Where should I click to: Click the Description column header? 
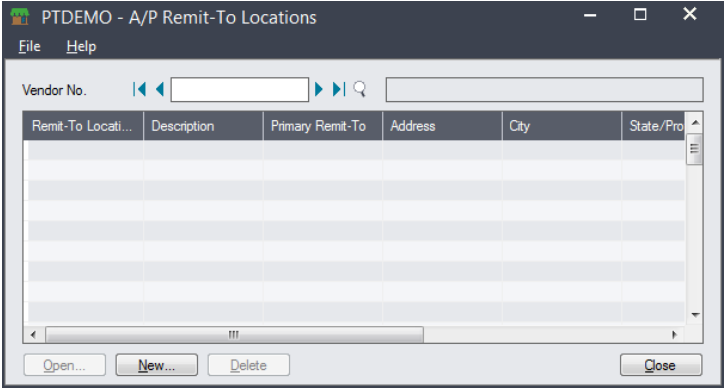(x=203, y=126)
